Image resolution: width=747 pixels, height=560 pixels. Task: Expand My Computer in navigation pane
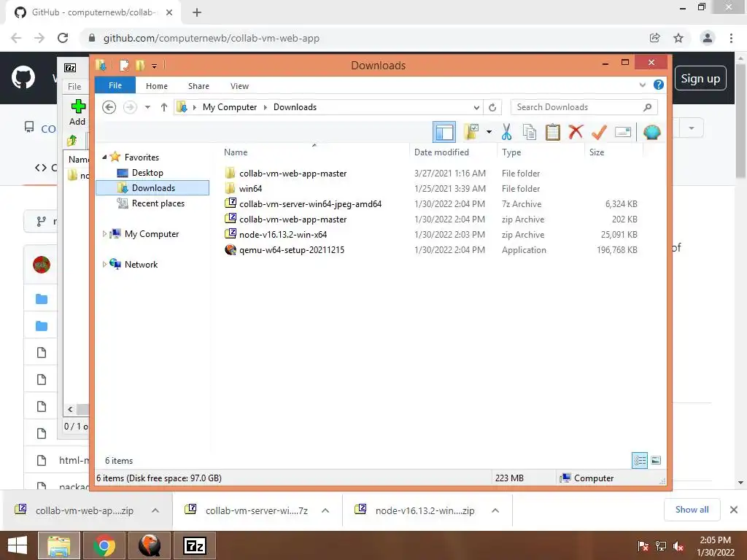click(x=104, y=234)
